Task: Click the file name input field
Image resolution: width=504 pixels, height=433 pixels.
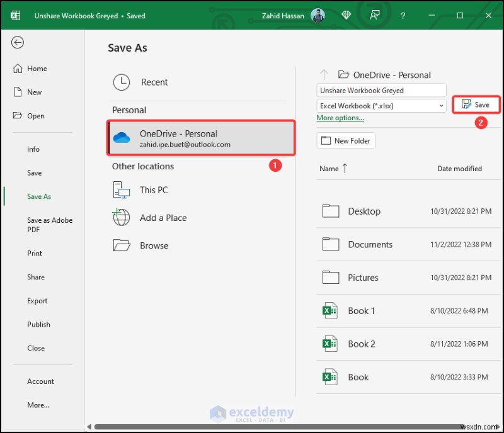Action: [381, 90]
